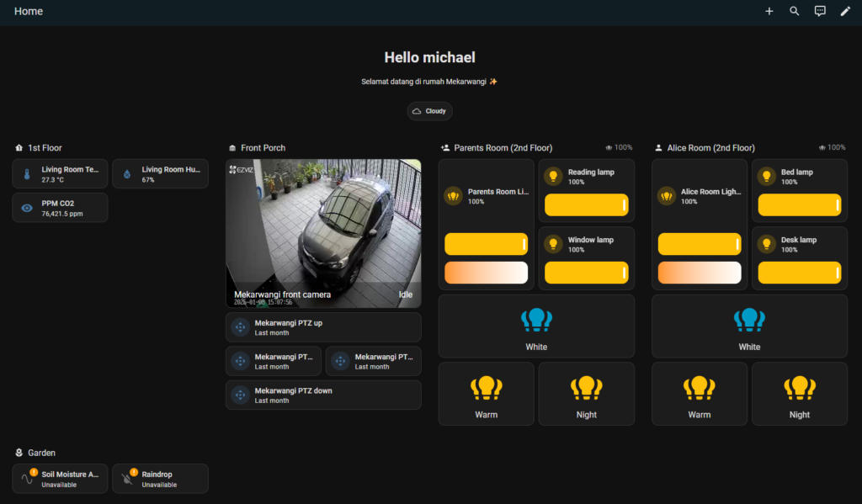Open the 1st Floor section heading

point(45,148)
